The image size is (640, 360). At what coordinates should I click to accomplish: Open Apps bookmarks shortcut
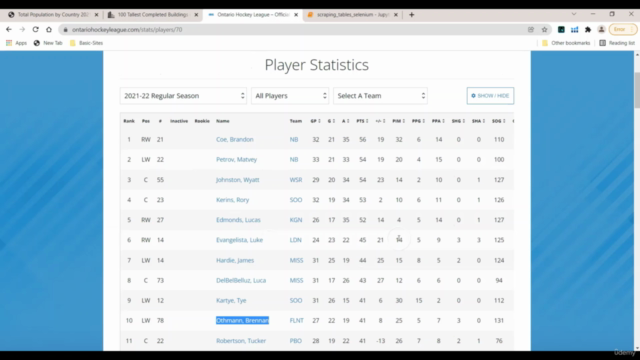(x=16, y=43)
